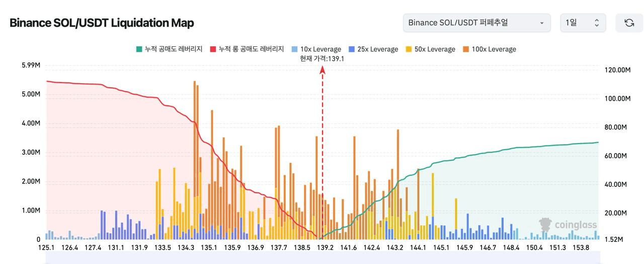Click the 5.99M left axis label
The width and height of the screenshot is (644, 264).
(31, 65)
